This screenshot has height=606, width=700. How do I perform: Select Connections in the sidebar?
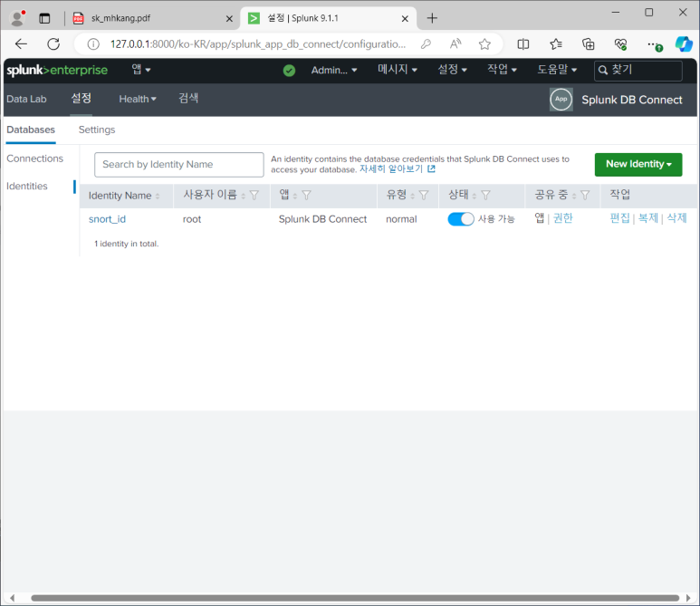34,159
